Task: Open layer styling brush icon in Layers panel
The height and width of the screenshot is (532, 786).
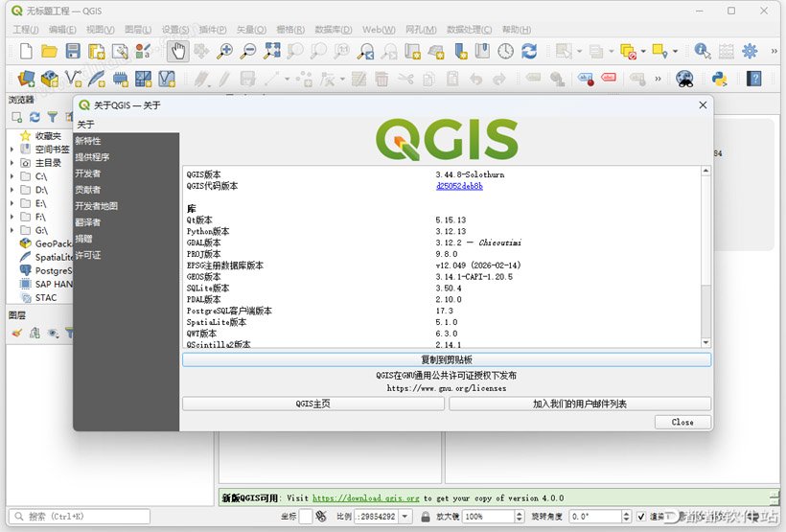Action: point(17,333)
